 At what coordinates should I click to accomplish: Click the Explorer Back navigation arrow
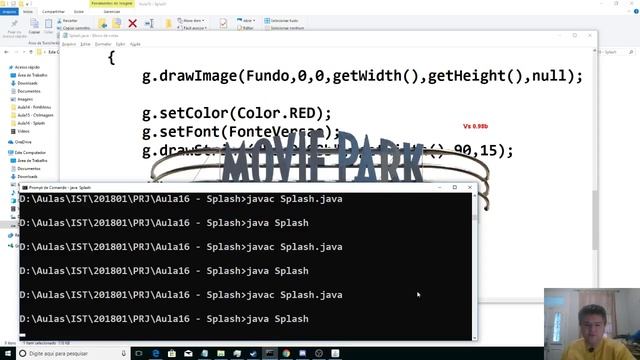tap(6, 52)
